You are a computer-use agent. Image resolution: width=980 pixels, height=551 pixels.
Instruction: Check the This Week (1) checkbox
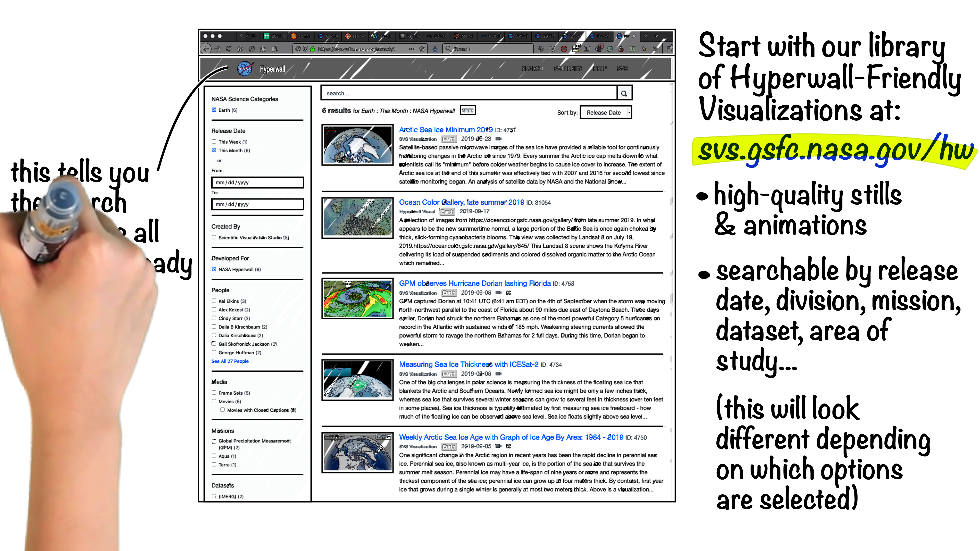click(214, 142)
